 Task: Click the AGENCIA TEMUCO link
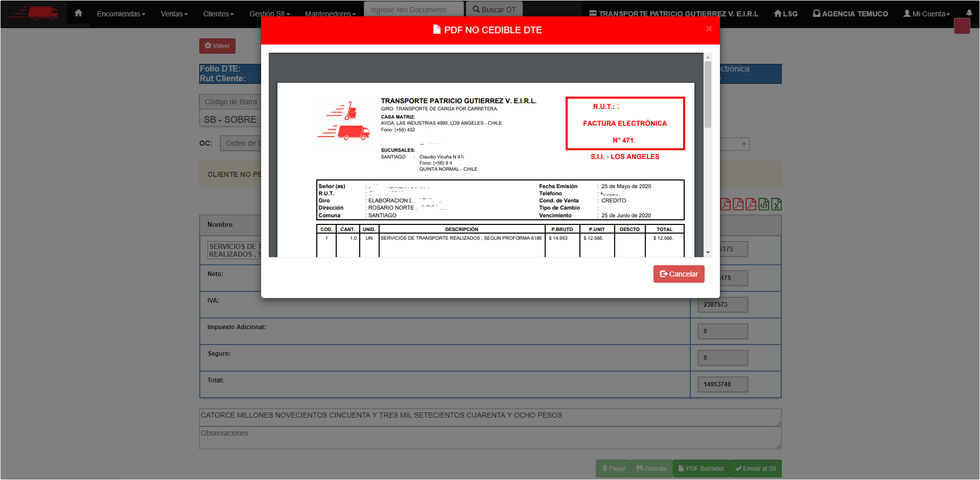[x=850, y=14]
